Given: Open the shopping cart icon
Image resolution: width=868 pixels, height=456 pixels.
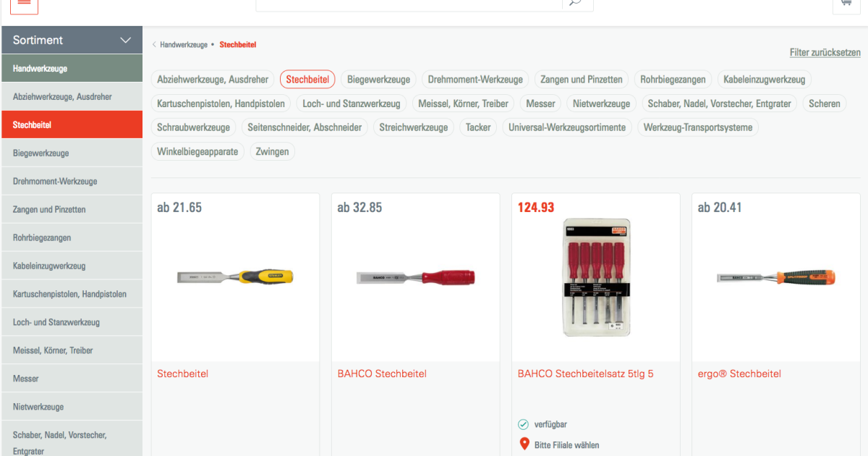Looking at the screenshot, I should pos(846,4).
